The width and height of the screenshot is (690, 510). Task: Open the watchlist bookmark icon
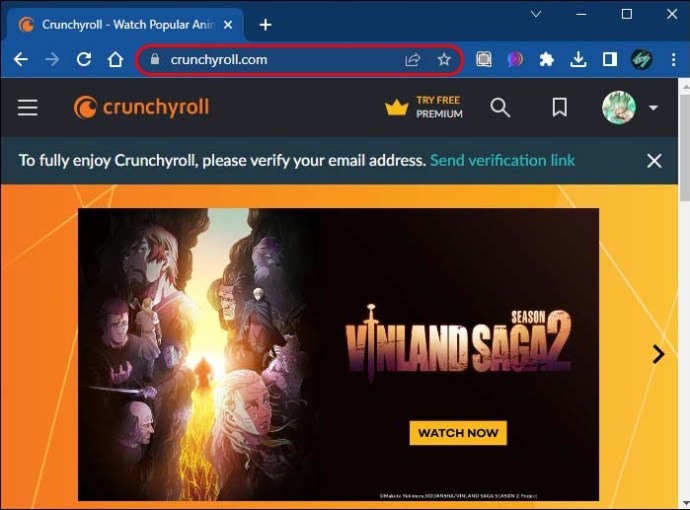[559, 107]
